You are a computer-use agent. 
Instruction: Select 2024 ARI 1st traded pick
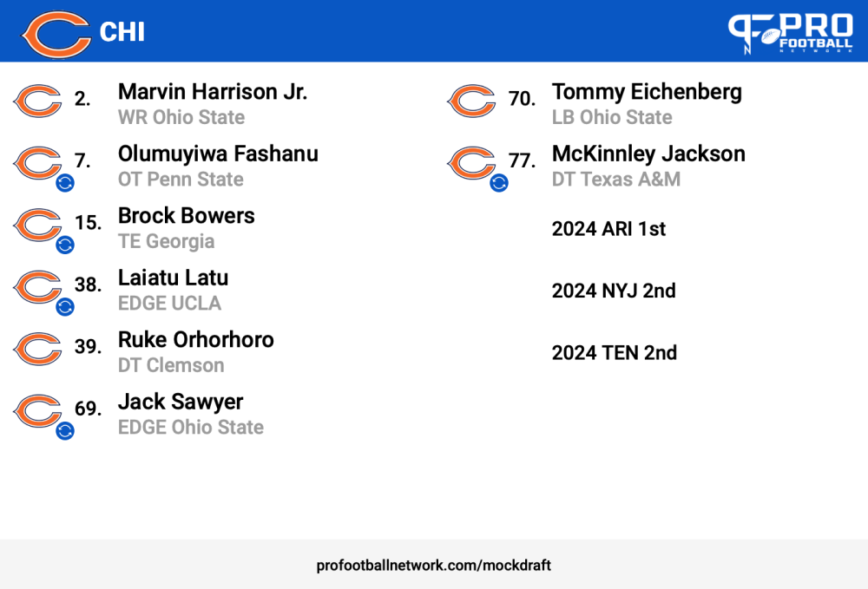(x=608, y=229)
